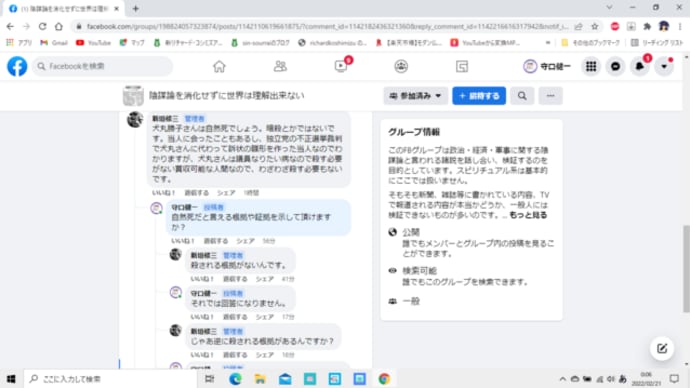Open the reading list button
The width and height of the screenshot is (690, 388).
[657, 43]
